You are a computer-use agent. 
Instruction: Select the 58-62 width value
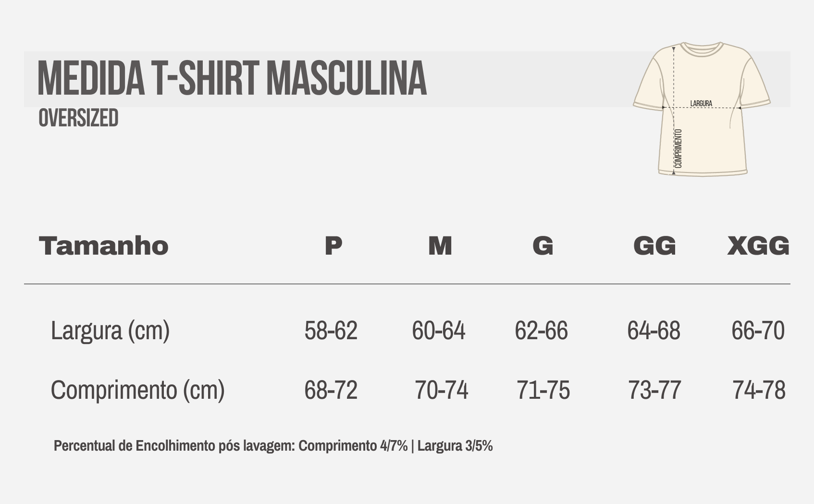click(x=331, y=331)
